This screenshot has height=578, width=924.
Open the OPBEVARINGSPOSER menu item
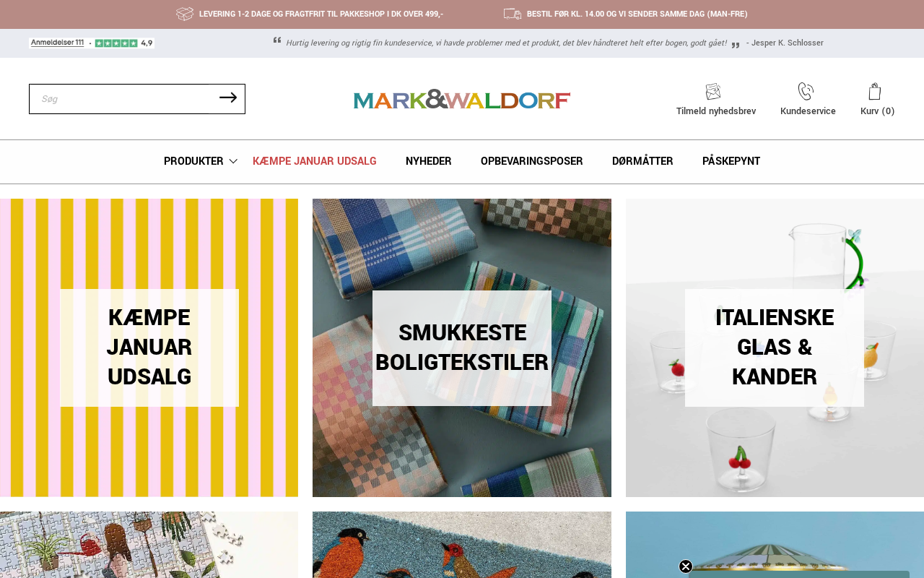532,161
